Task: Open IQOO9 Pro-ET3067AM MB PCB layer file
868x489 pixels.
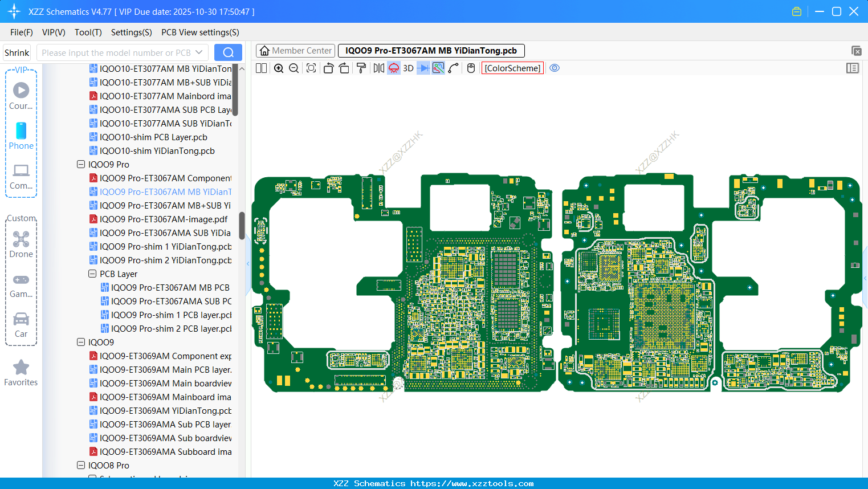Action: pyautogui.click(x=166, y=288)
